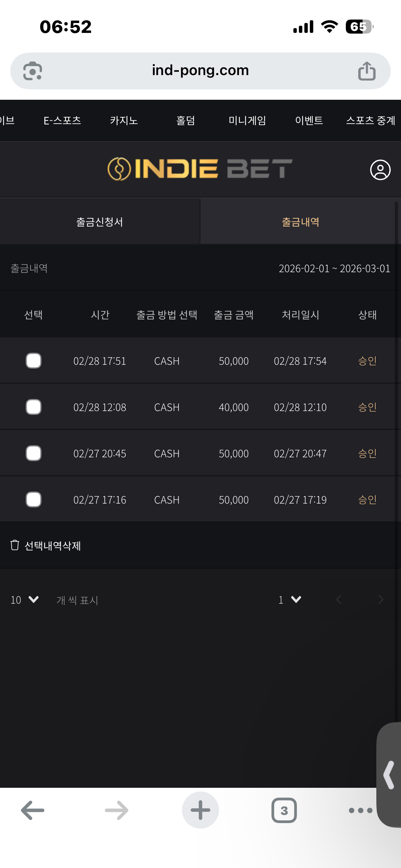
Task: Open the page number 1 dropdown
Action: tap(290, 600)
